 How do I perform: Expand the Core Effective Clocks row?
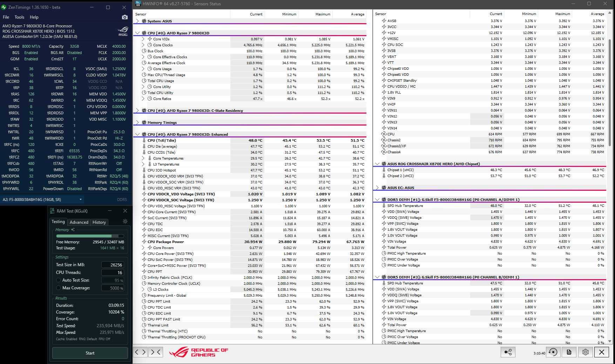(143, 57)
